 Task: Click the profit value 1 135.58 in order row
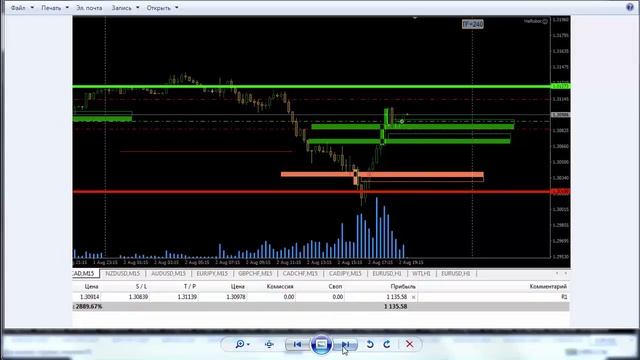pyautogui.click(x=396, y=297)
